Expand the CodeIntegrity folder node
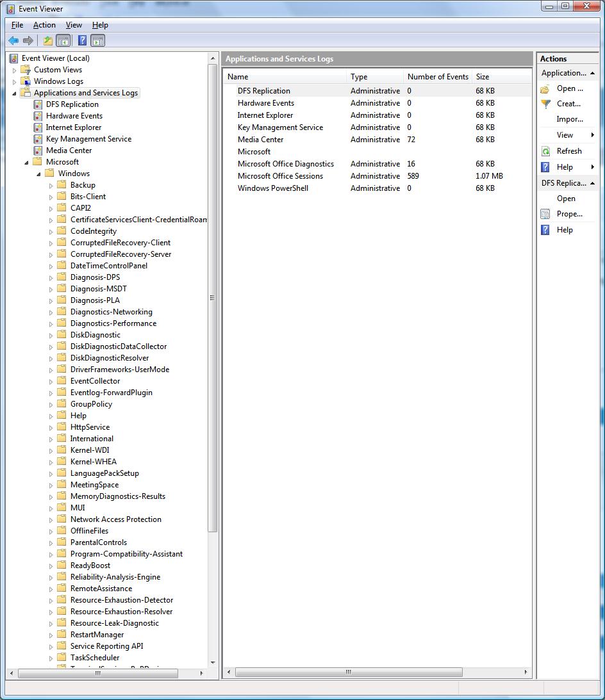Viewport: 605px width, 700px height. (51, 232)
